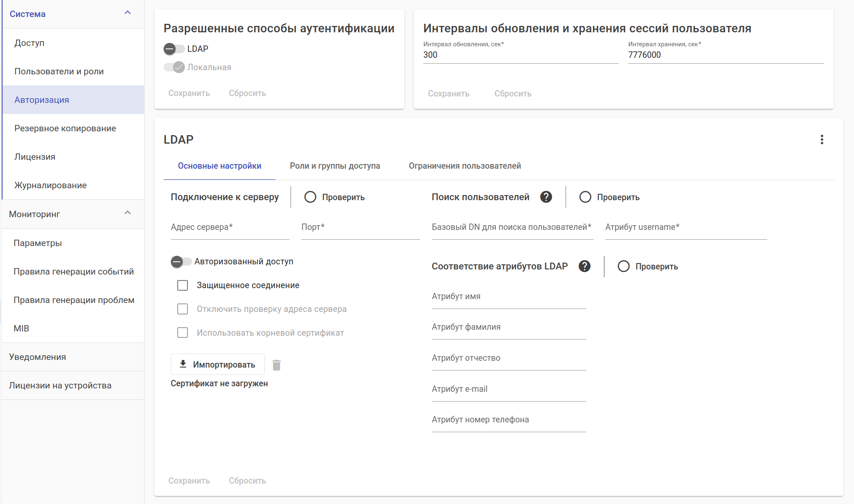Click the Интервал обновления field
Viewport: 854px width, 504px height.
tap(520, 55)
